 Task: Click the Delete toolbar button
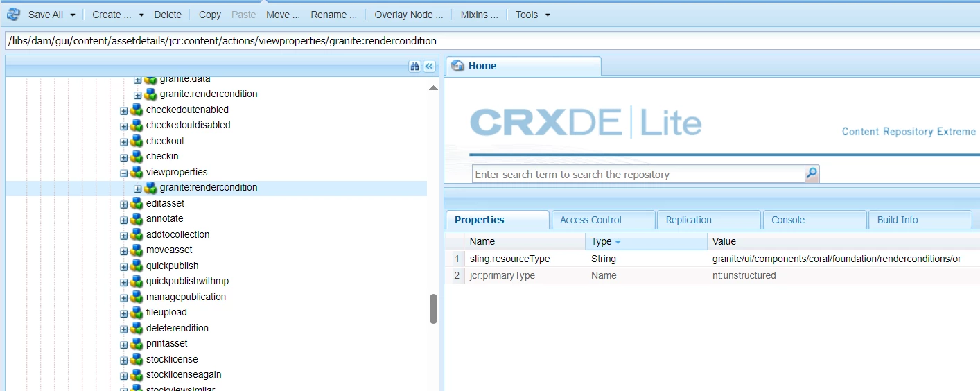tap(168, 15)
